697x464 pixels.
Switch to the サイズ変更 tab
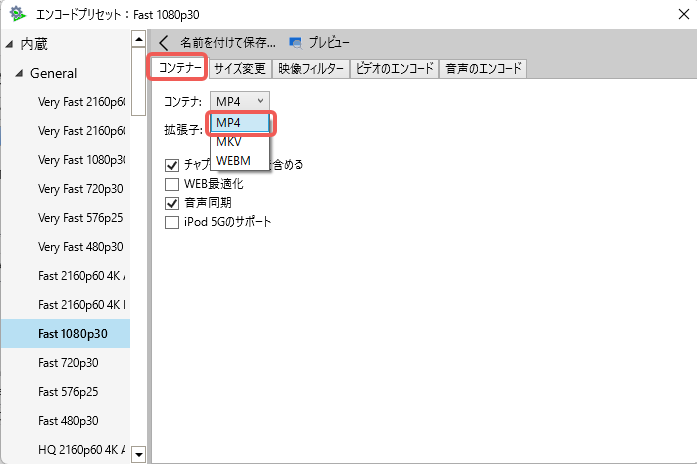(x=238, y=69)
